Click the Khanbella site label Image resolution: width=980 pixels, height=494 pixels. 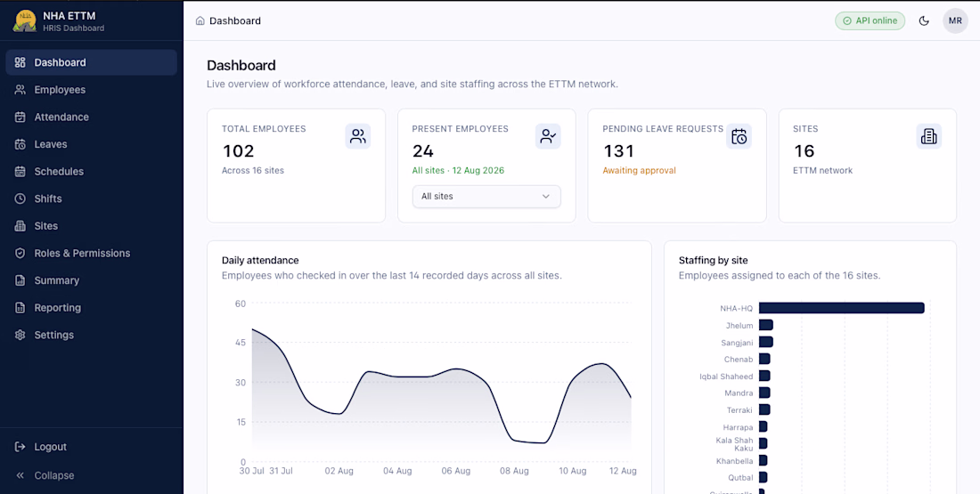[734, 461]
